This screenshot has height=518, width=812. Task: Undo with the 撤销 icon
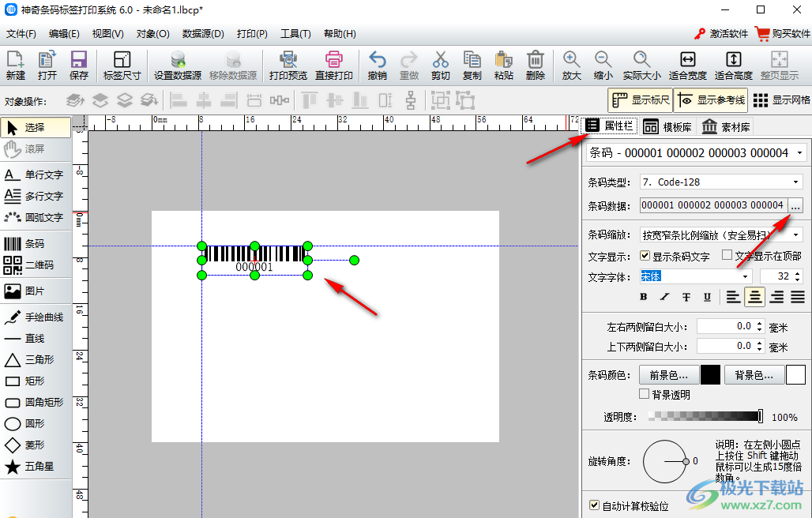378,66
